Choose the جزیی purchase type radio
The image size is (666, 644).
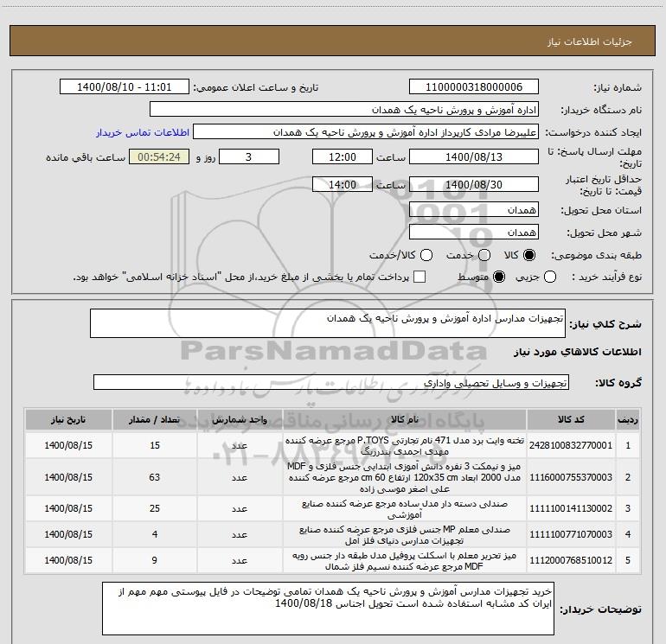coord(550,277)
